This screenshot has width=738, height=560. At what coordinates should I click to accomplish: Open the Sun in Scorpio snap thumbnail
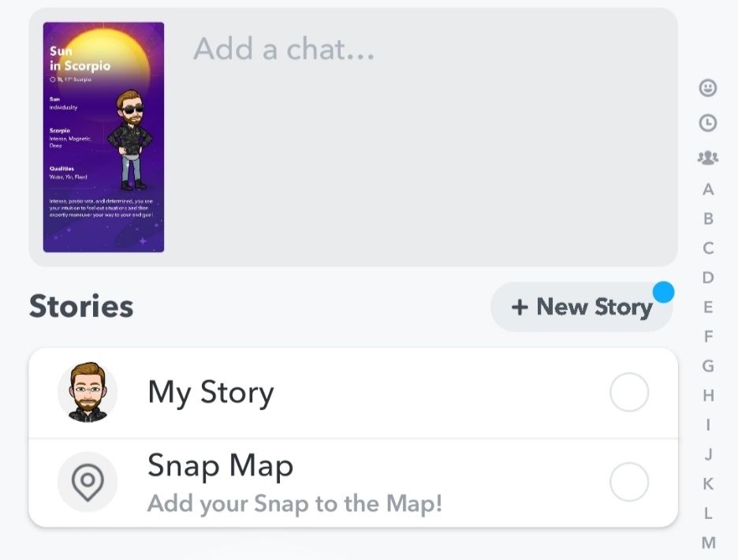103,137
